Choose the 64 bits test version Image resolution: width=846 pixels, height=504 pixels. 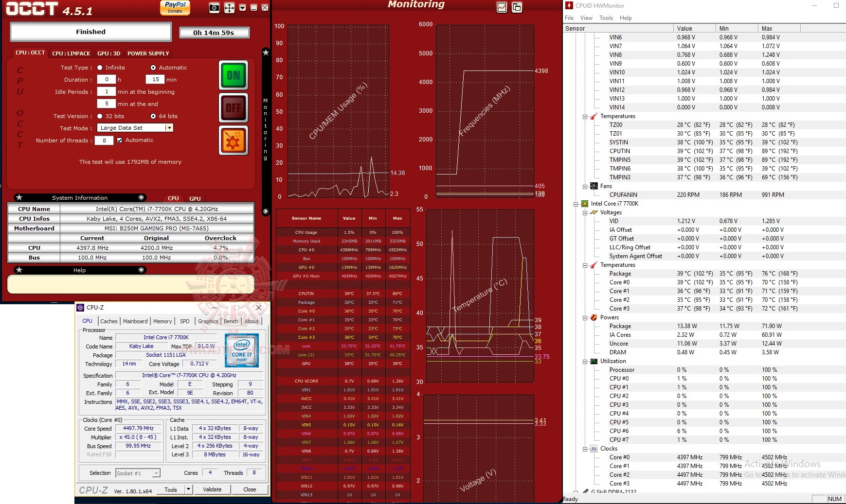(153, 116)
